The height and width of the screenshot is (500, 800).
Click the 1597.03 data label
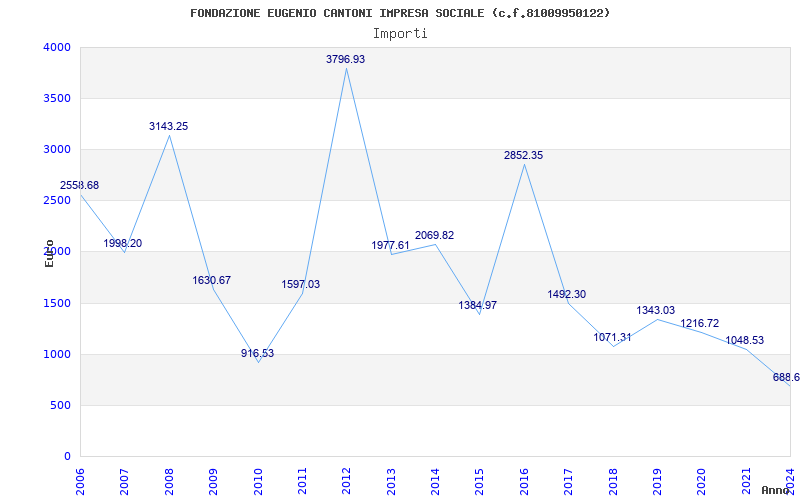pyautogui.click(x=301, y=285)
